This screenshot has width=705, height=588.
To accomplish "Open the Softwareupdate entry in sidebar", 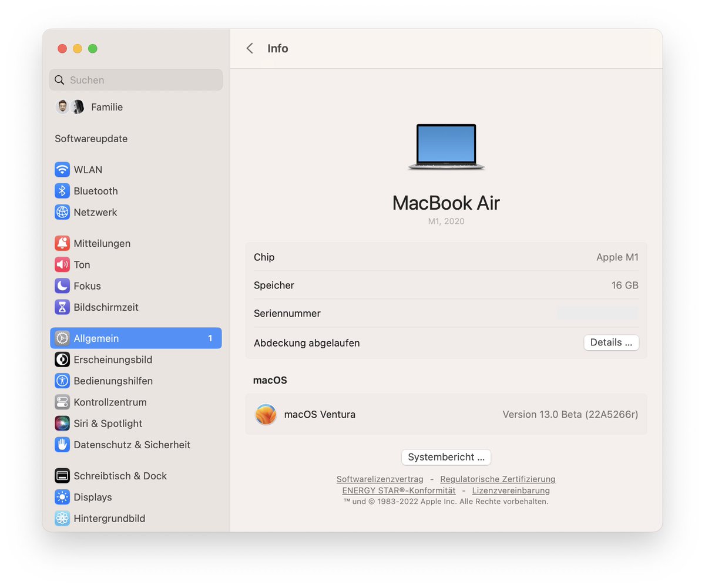I will coord(91,139).
